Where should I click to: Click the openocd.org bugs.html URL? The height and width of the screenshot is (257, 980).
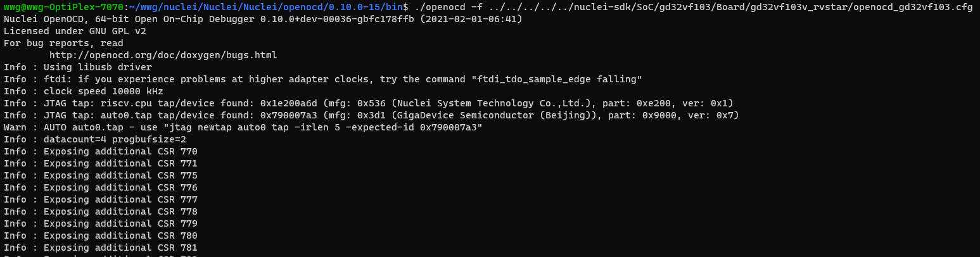[163, 55]
